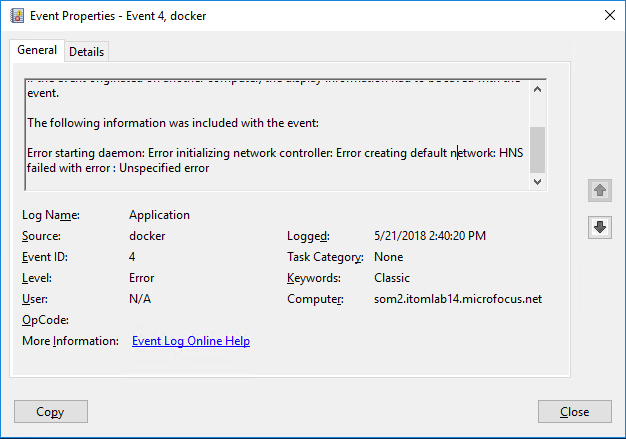Click the next event down arrow button
Screen dimensions: 626x439
coord(600,227)
